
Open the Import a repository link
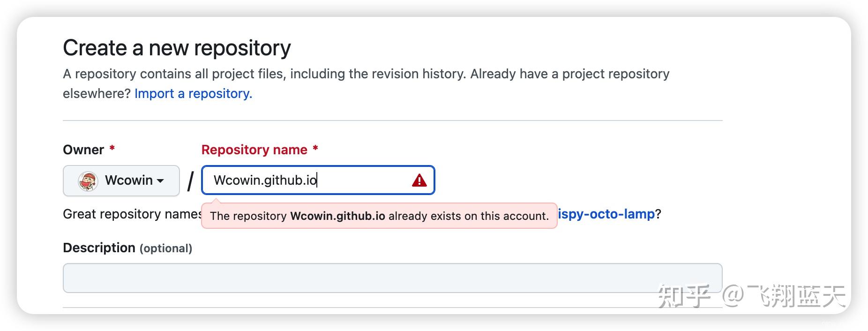193,93
